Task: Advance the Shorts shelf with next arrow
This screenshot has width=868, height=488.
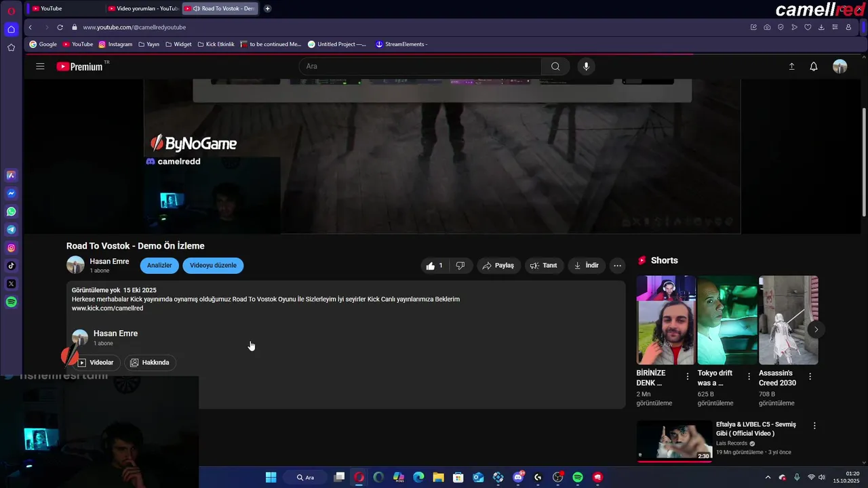Action: pyautogui.click(x=816, y=329)
